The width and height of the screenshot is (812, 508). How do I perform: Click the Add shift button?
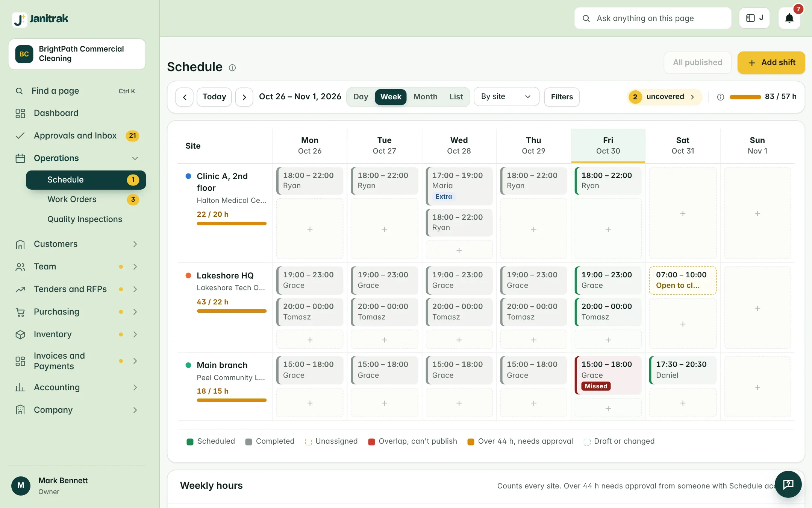click(x=771, y=62)
